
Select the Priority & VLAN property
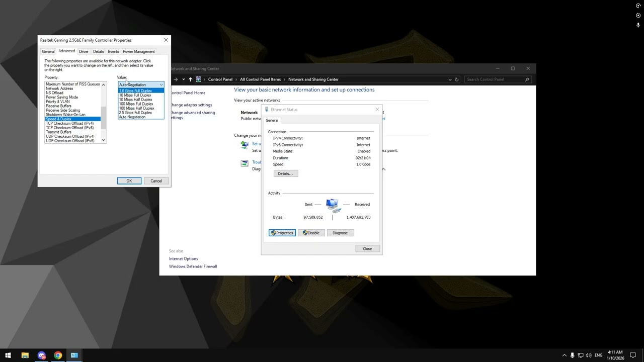click(73, 102)
